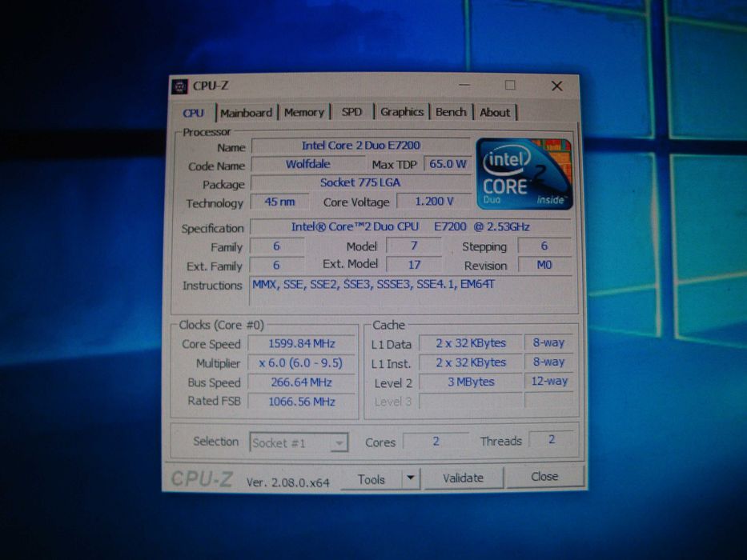Click the Instructions list MMX, SSE, SSE2
The height and width of the screenshot is (560, 747).
coord(412,290)
